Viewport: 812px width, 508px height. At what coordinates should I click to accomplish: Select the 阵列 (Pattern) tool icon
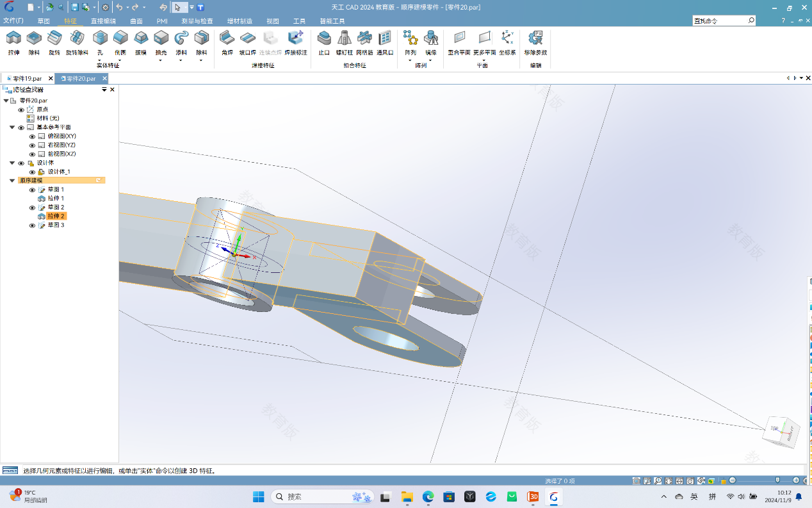click(410, 38)
